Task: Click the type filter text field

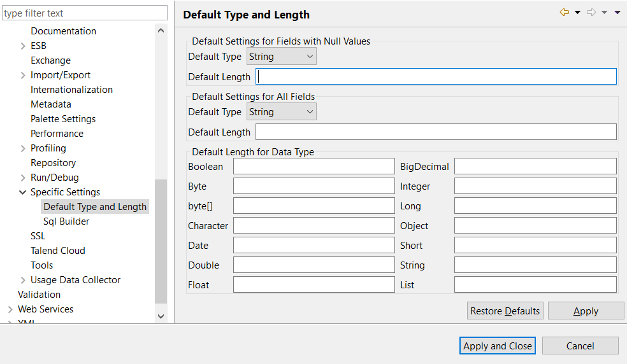Action: pyautogui.click(x=84, y=13)
